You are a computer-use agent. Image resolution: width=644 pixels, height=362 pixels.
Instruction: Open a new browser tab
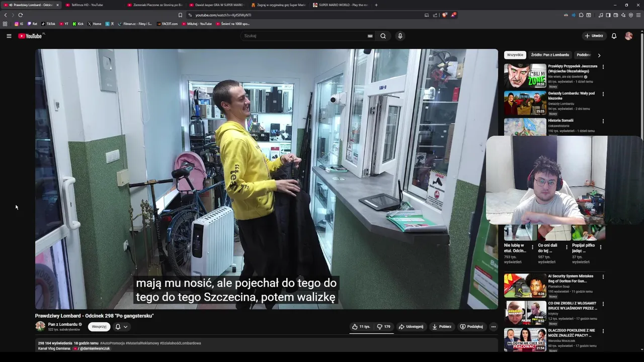(x=376, y=5)
